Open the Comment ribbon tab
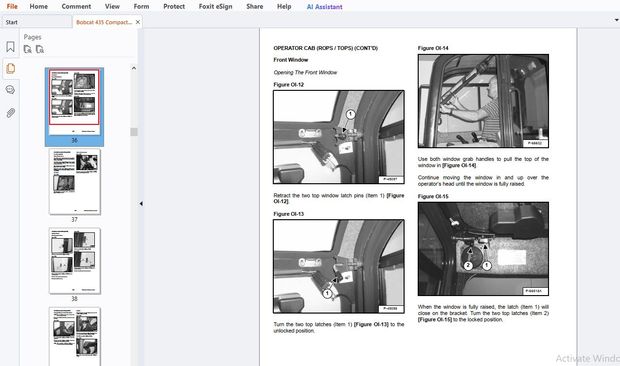 [x=76, y=6]
